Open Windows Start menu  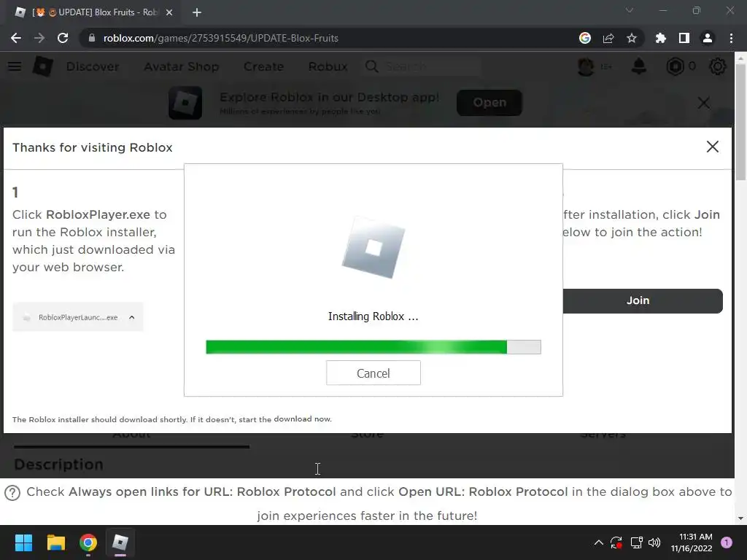pos(23,542)
